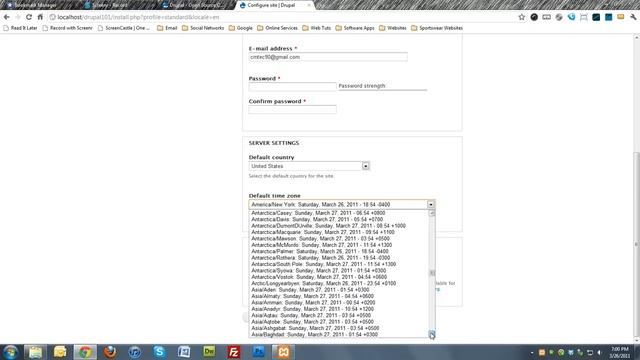Select Asia/Anadyr time zone
Image resolution: width=640 pixels, height=360 pixels.
pos(339,309)
